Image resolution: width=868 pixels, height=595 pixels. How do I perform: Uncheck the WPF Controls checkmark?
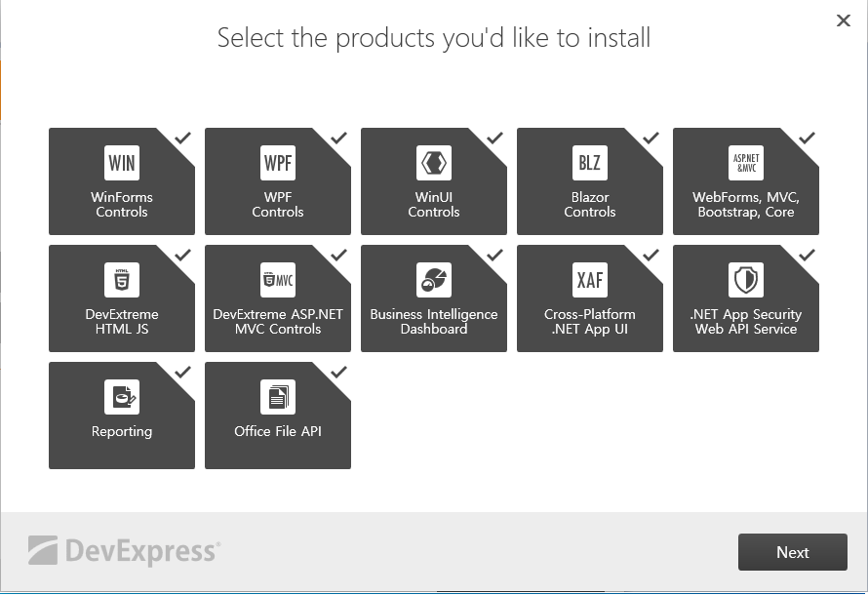tap(339, 138)
